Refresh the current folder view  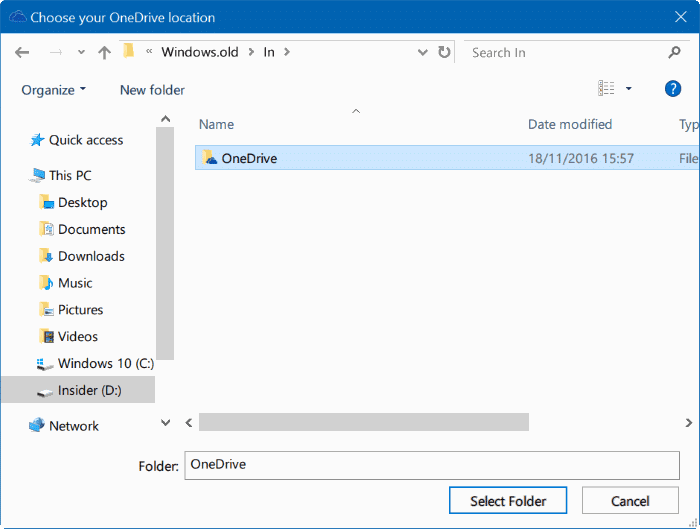444,52
